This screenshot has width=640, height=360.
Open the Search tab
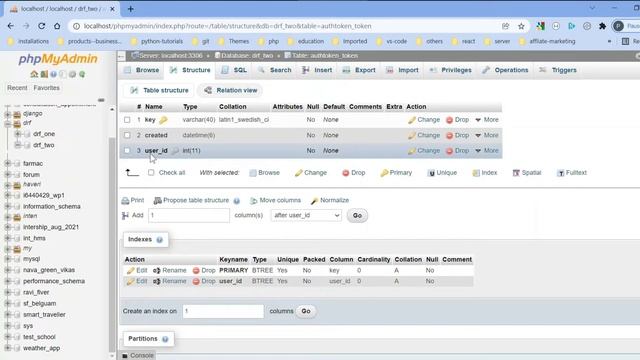coord(274,70)
